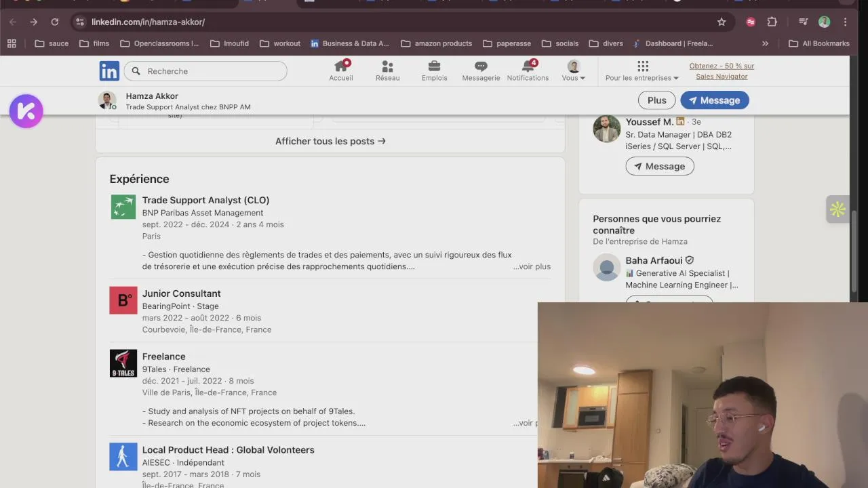
Task: Open the divers bookmark folder
Action: pos(606,43)
